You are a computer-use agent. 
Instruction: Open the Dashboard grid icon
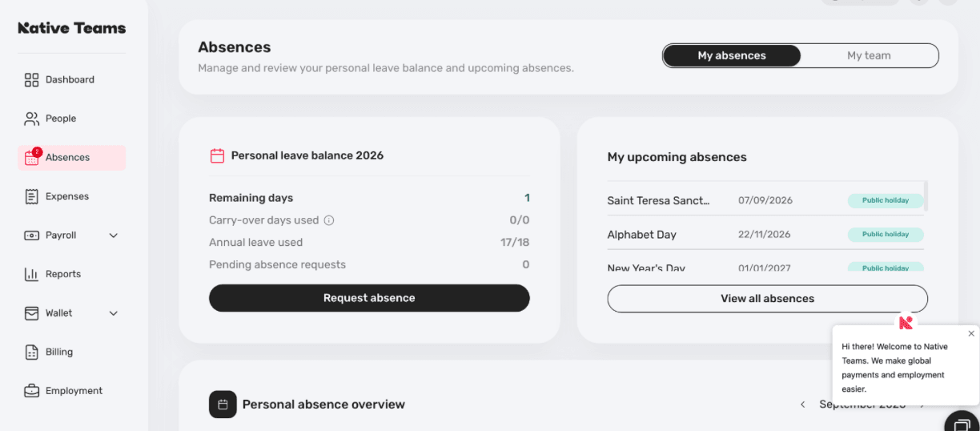pos(31,80)
